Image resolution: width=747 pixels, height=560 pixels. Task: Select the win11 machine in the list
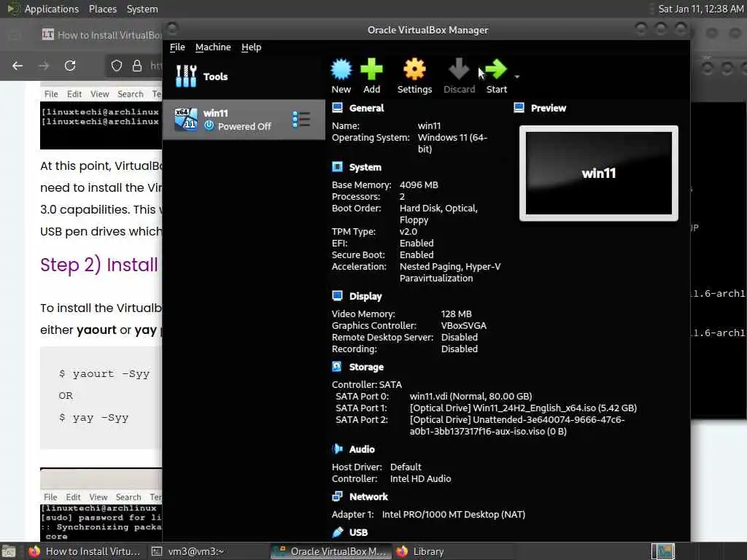pos(244,120)
